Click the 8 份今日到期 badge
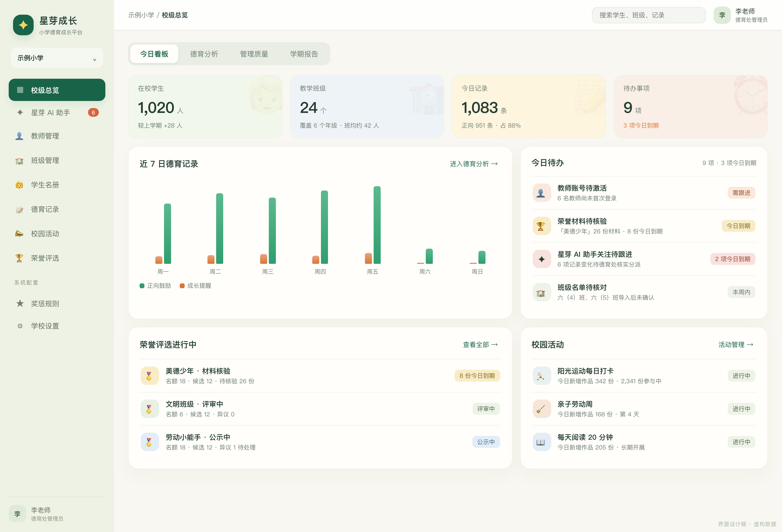The width and height of the screenshot is (782, 532). click(x=477, y=376)
